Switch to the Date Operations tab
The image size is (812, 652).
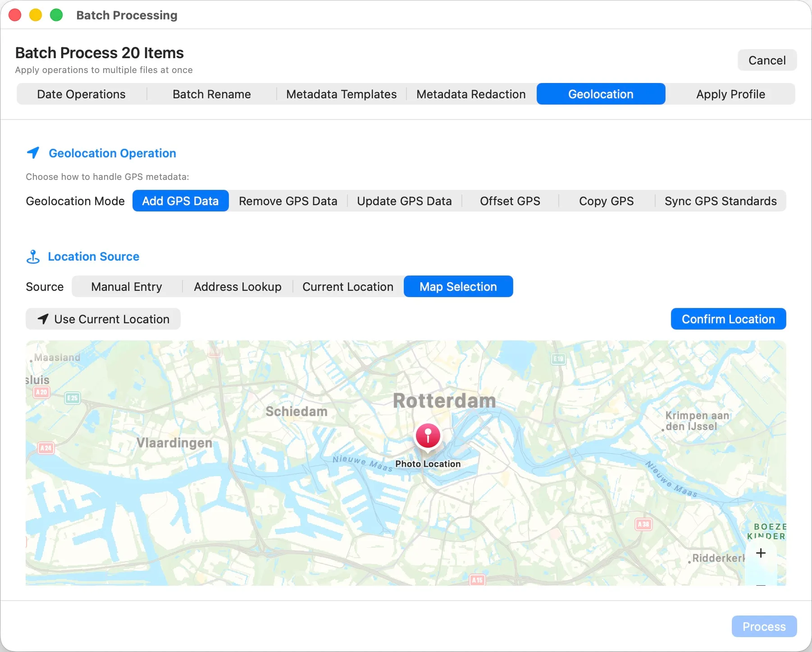[81, 94]
